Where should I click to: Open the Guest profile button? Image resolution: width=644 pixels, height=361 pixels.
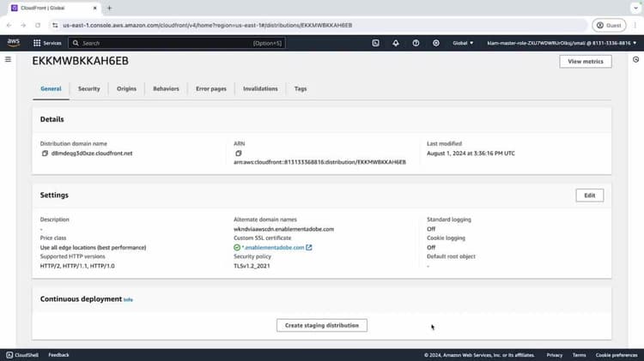pyautogui.click(x=609, y=26)
